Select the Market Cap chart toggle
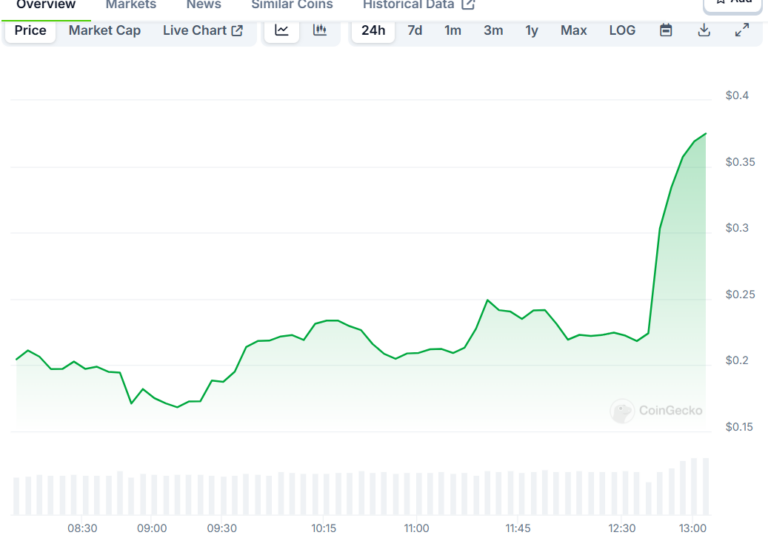768x555 pixels. tap(104, 30)
